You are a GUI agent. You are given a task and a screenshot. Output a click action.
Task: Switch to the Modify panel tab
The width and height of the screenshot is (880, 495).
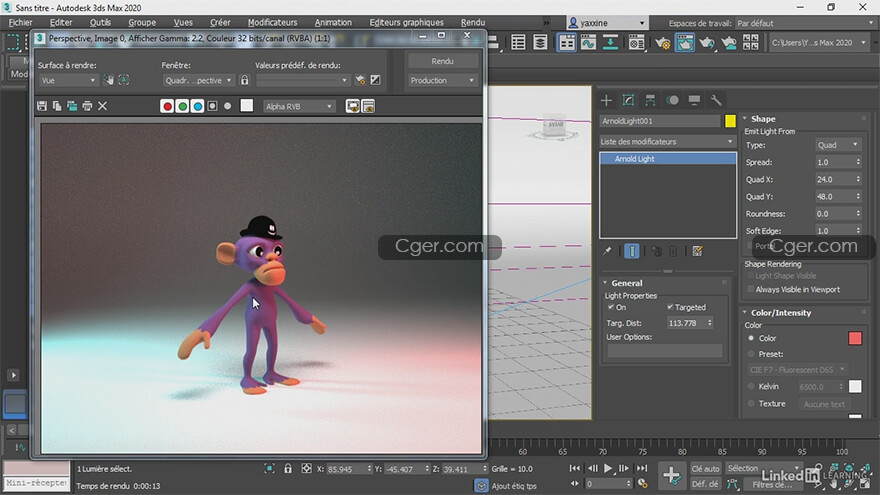coord(628,100)
